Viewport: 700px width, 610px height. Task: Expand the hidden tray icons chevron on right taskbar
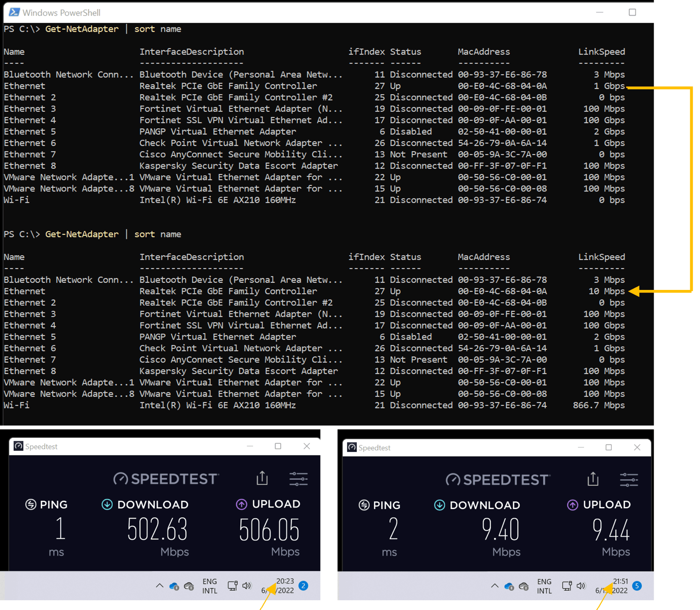click(x=494, y=585)
